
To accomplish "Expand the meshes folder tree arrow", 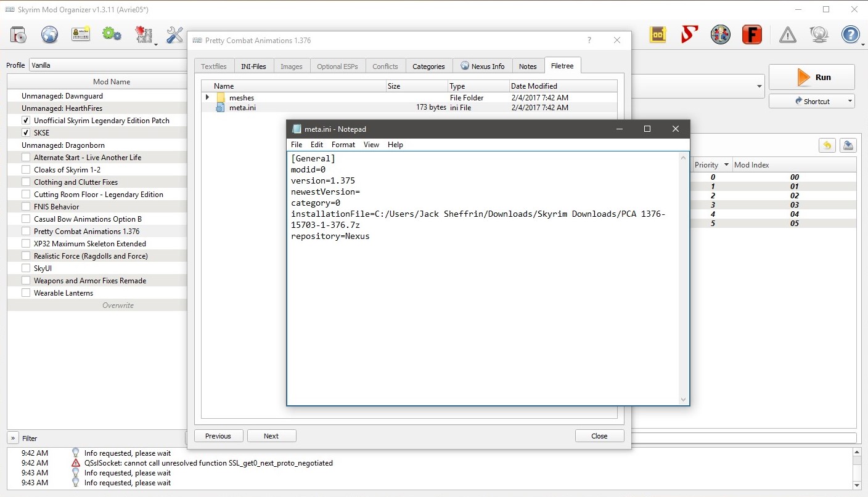I will (207, 97).
